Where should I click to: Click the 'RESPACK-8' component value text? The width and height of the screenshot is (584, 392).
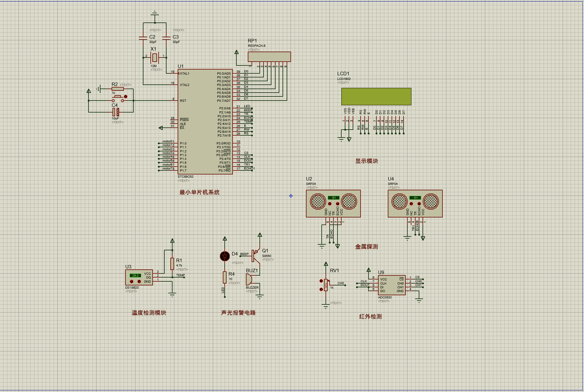pyautogui.click(x=257, y=46)
